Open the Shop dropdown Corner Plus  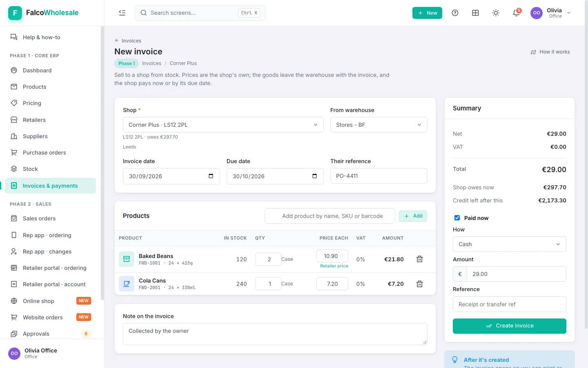pos(223,125)
